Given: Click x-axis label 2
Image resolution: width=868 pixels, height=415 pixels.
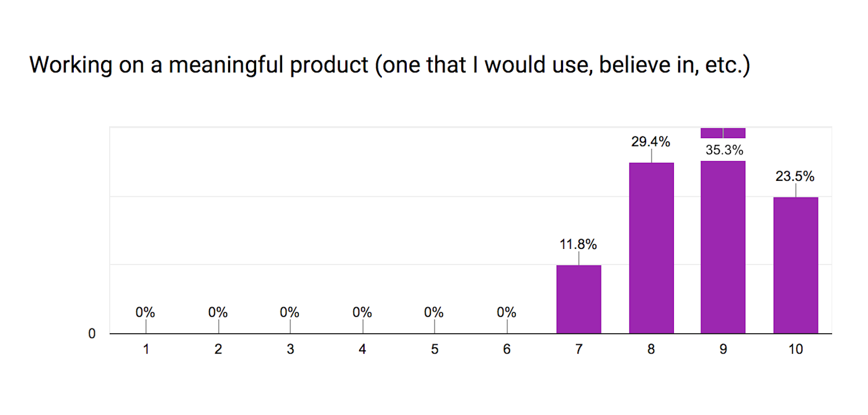Looking at the screenshot, I should (x=218, y=349).
